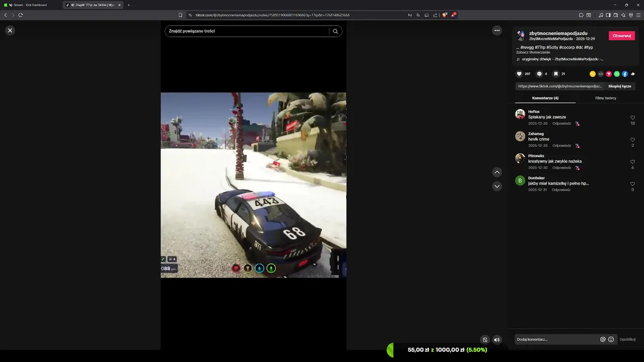Reply to Pitroneks's comment via Odpowiedz
Image resolution: width=644 pixels, height=362 pixels.
click(561, 168)
